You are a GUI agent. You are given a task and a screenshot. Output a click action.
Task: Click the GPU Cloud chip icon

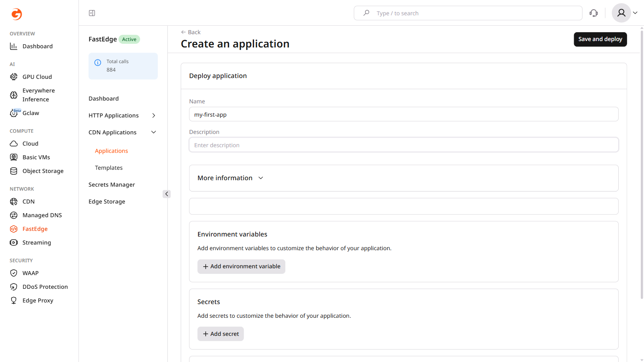tap(14, 77)
